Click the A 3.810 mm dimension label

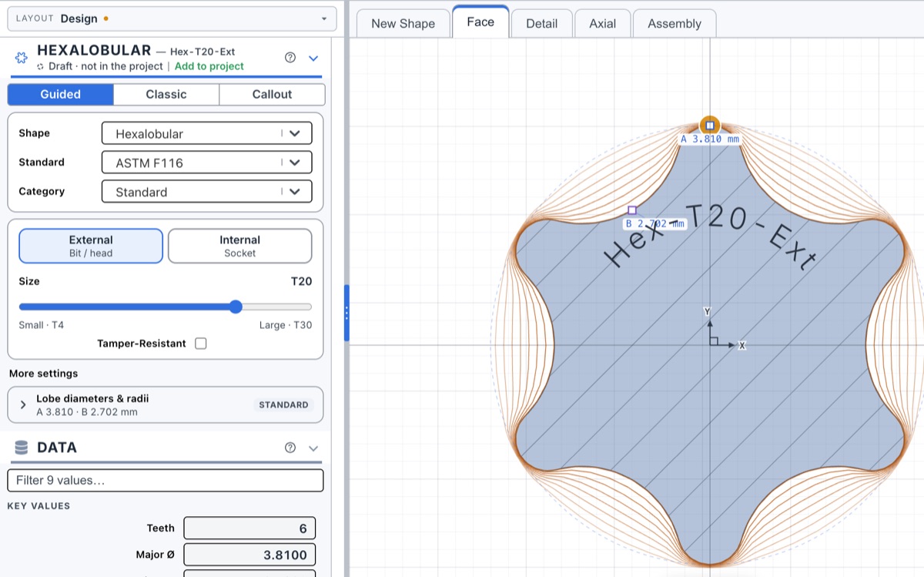(x=710, y=139)
